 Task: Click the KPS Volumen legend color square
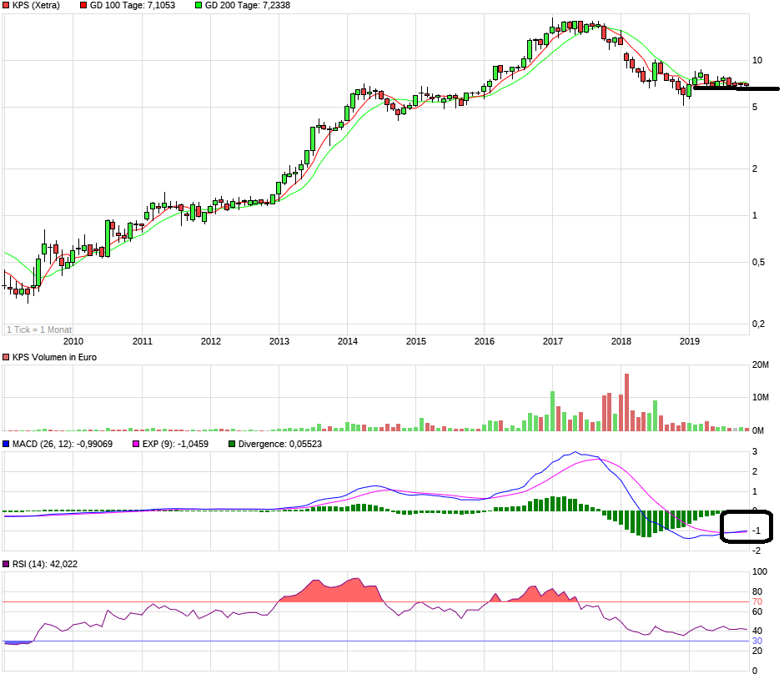tap(6, 358)
